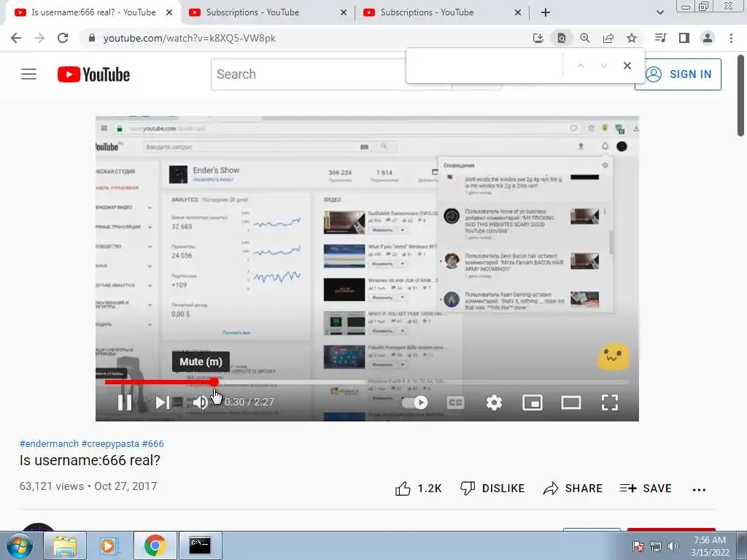Viewport: 747px width, 560px height.
Task: Open a new browser tab
Action: click(546, 13)
